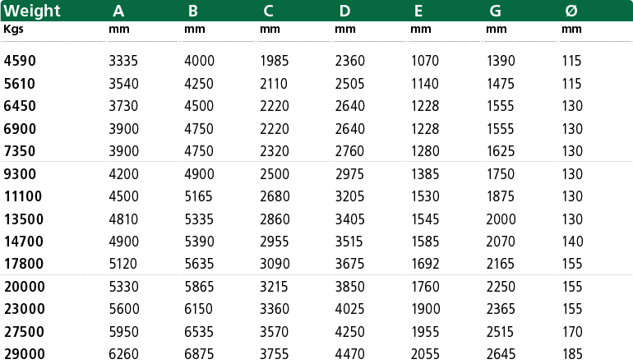Image resolution: width=633 pixels, height=364 pixels.
Task: Select the 1692 cell in column E
Action: (425, 264)
